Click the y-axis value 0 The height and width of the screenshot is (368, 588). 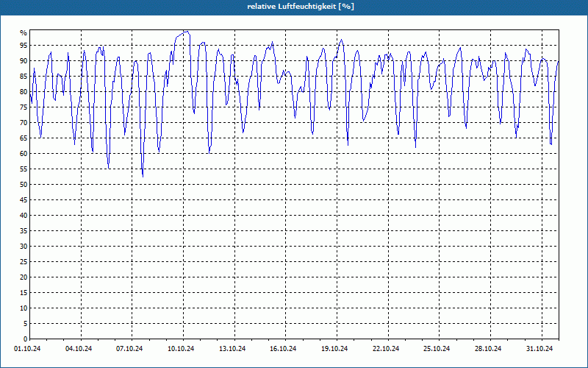(x=26, y=339)
